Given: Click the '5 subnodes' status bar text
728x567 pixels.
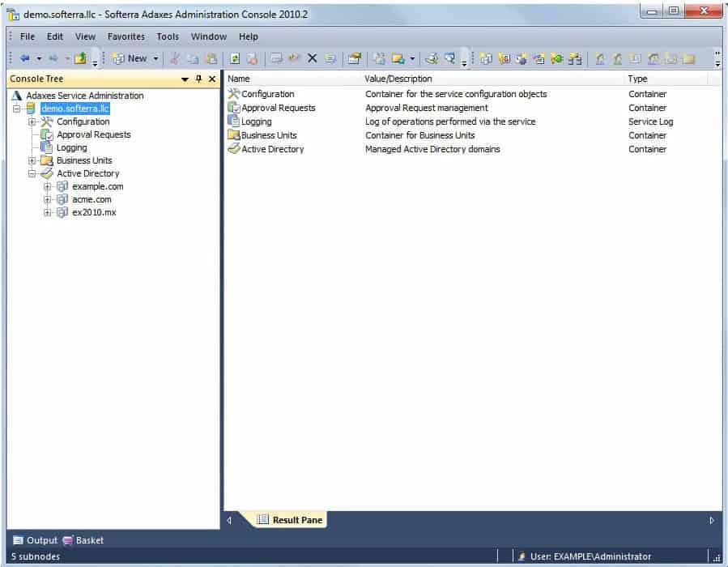Looking at the screenshot, I should (36, 556).
